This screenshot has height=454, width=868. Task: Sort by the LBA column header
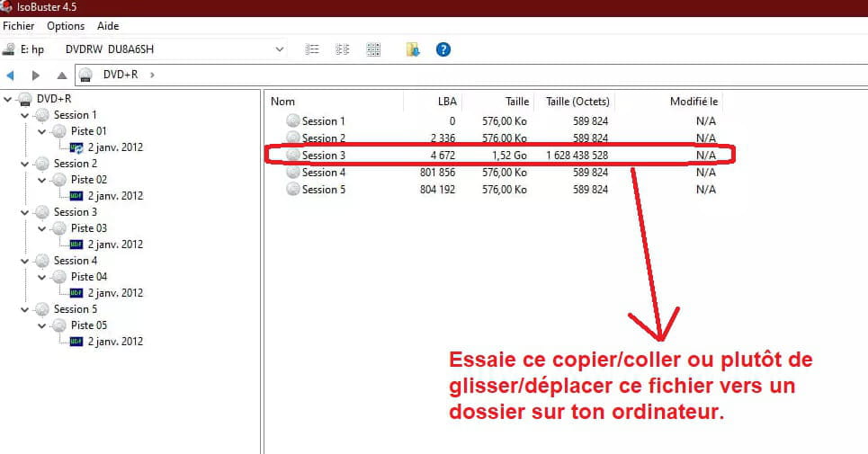point(447,102)
